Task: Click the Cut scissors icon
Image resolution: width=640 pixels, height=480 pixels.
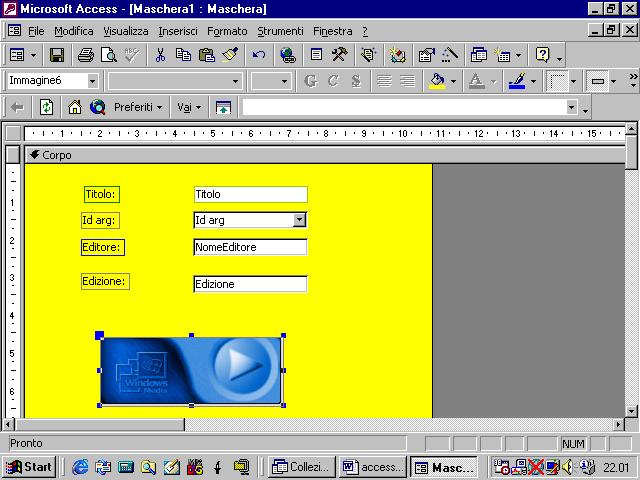Action: tap(160, 55)
